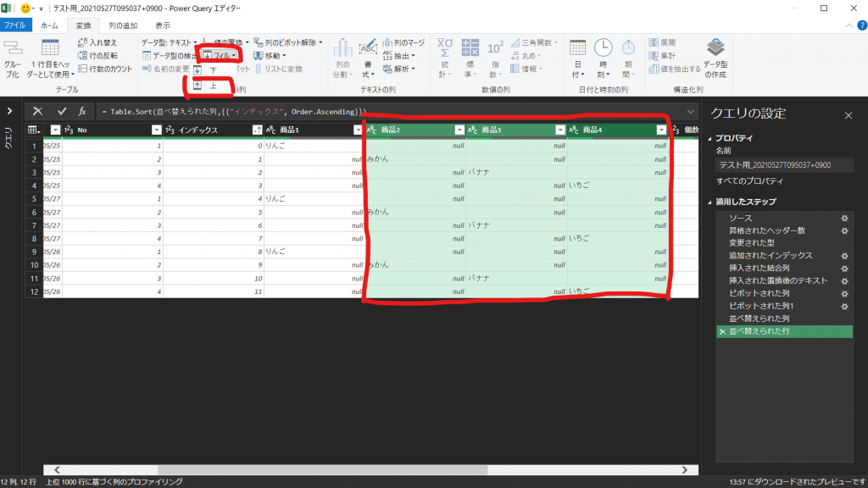Open settings gear for ソース step

coord(843,219)
